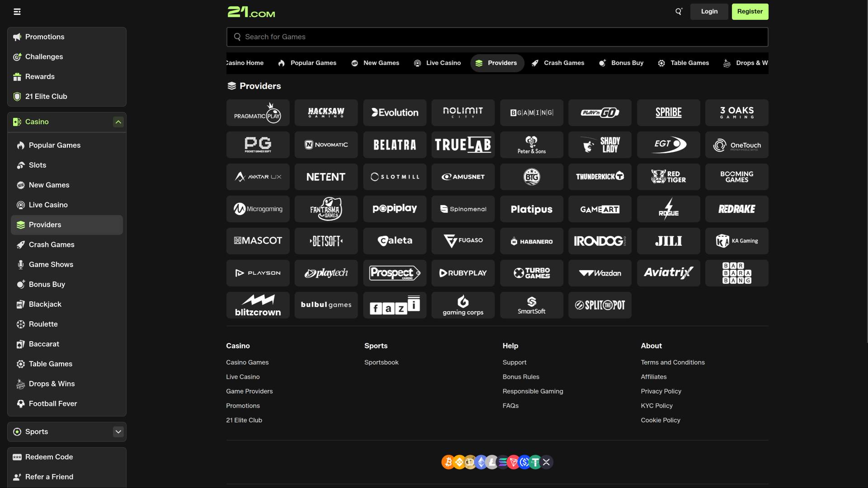Open Redeem Code in the sidebar

[x=67, y=457]
